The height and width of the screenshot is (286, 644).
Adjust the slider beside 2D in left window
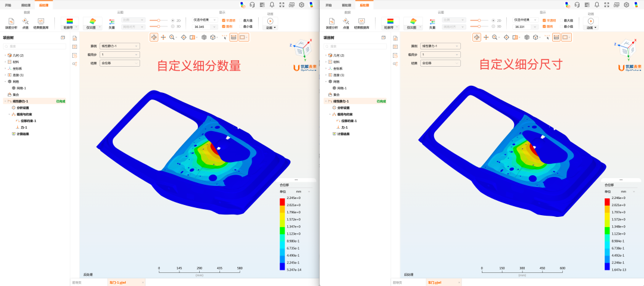[x=158, y=20]
